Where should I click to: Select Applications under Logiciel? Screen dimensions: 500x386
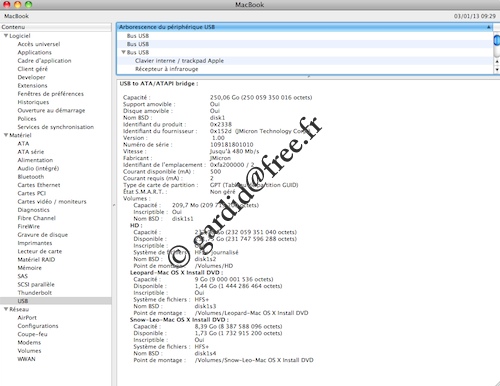(x=34, y=52)
